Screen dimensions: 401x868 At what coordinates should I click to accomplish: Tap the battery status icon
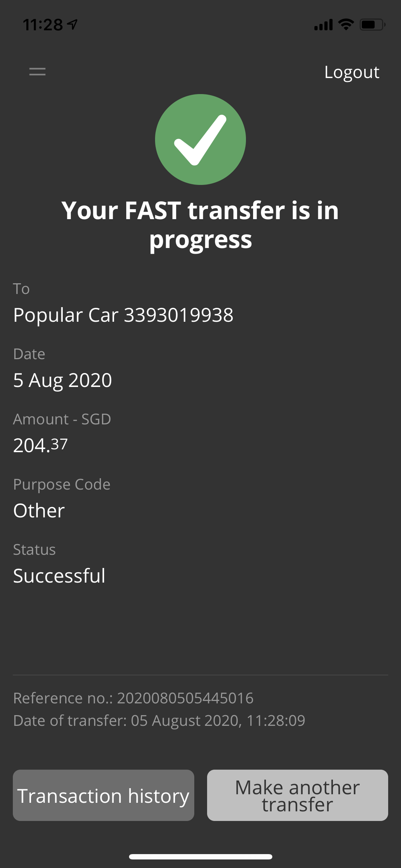coord(372,25)
